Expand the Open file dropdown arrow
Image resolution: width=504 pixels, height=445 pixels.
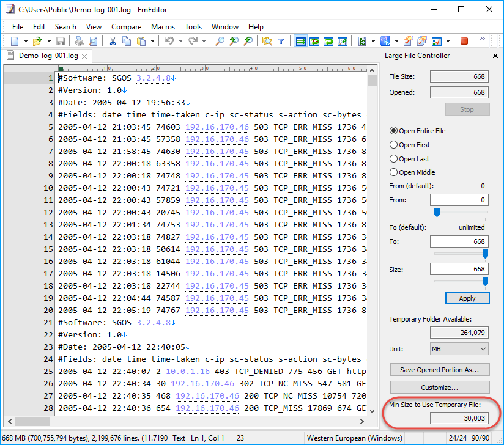pyautogui.click(x=49, y=41)
